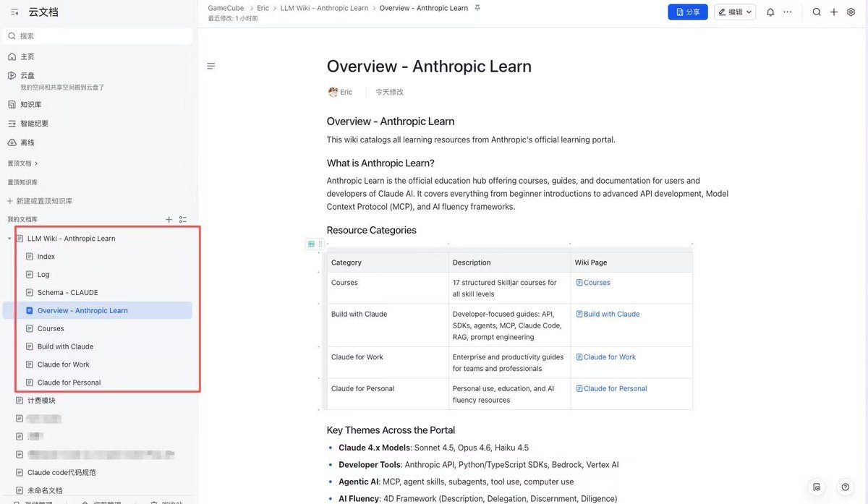
Task: Open 知识库 wiki in the sidebar
Action: point(30,104)
